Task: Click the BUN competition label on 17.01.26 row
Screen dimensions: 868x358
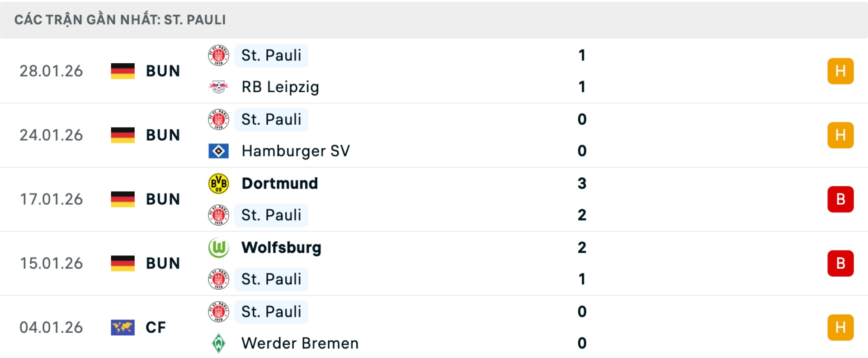Action: (x=162, y=199)
